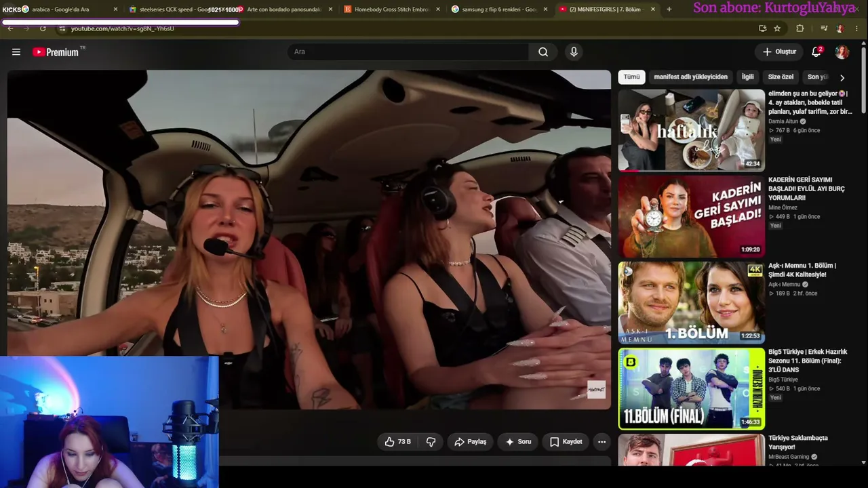Screen dimensions: 868x488
Task: Close the Arte con bordado tab
Action: [330, 9]
